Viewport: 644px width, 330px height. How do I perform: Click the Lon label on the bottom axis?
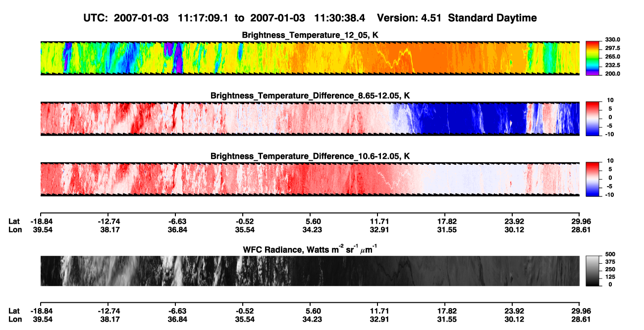[x=14, y=319]
